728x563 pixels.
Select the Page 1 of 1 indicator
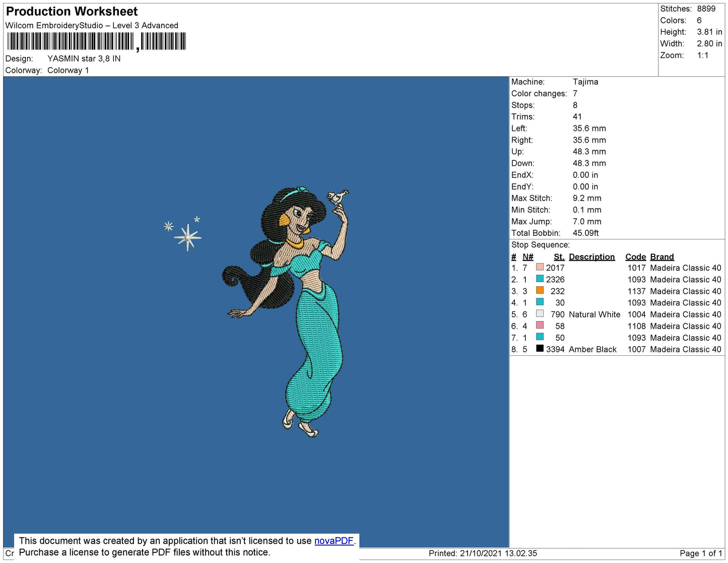coord(701,553)
